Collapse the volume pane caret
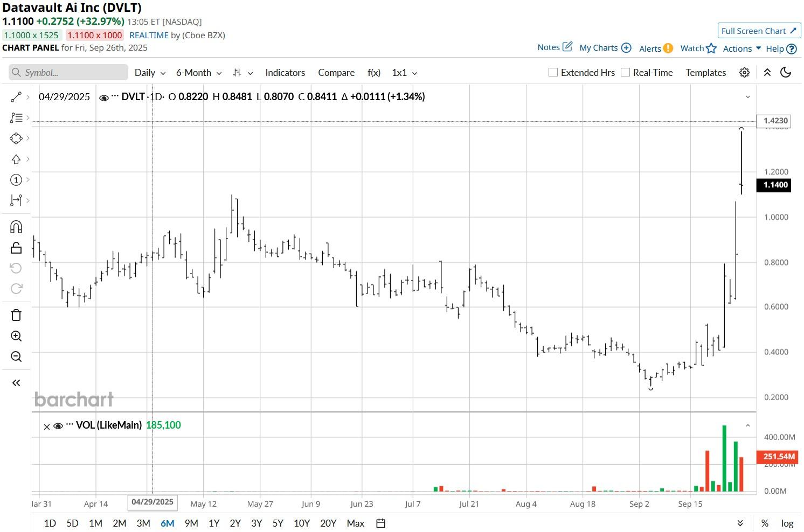 (748, 425)
